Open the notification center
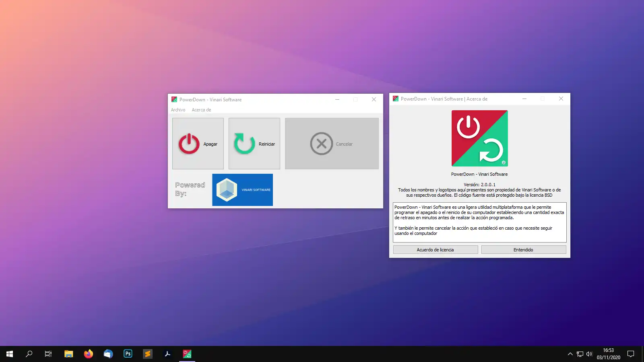The height and width of the screenshot is (362, 644). coord(631,354)
